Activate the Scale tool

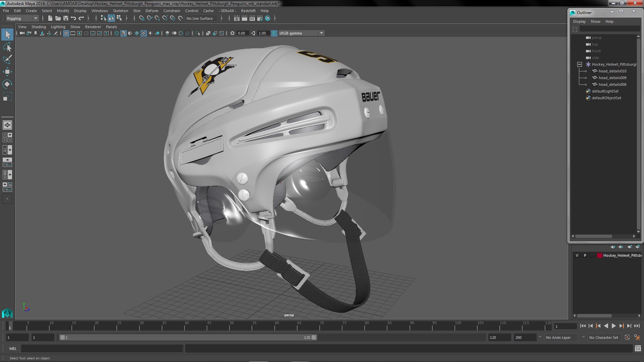tap(7, 97)
